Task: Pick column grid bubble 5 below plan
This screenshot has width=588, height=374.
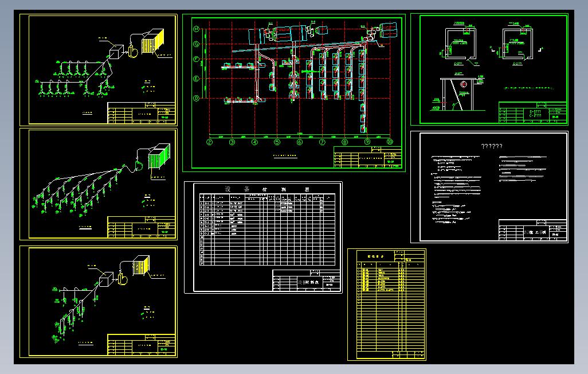Action: coord(277,142)
